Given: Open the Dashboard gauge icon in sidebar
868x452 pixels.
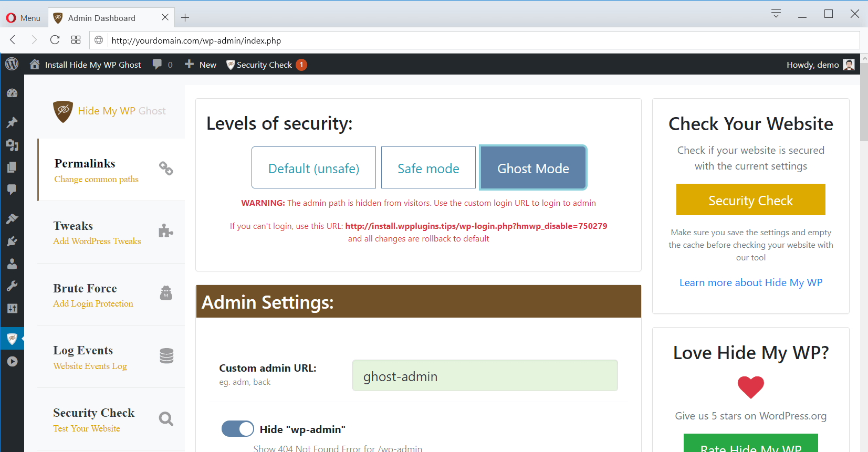Looking at the screenshot, I should click(12, 93).
